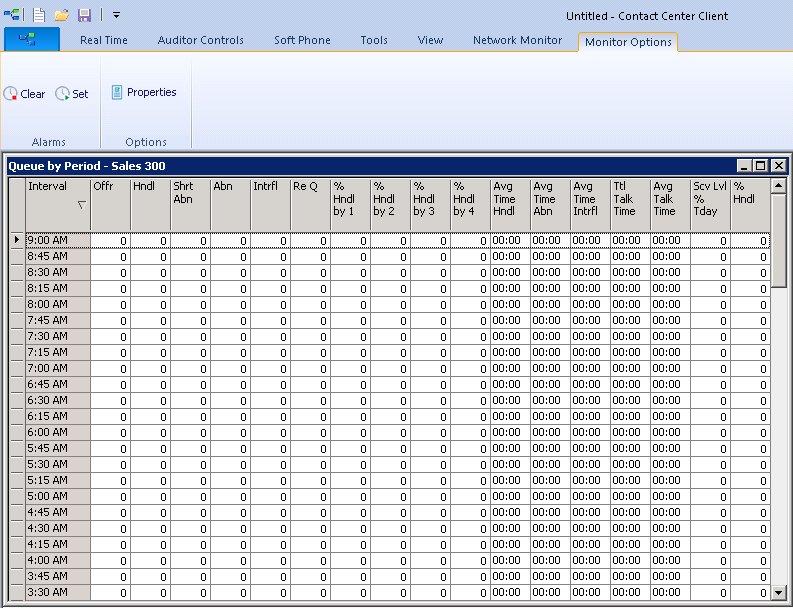Expand the Customize Quick Access Toolbar dropdown
The height and width of the screenshot is (608, 793).
pos(116,15)
